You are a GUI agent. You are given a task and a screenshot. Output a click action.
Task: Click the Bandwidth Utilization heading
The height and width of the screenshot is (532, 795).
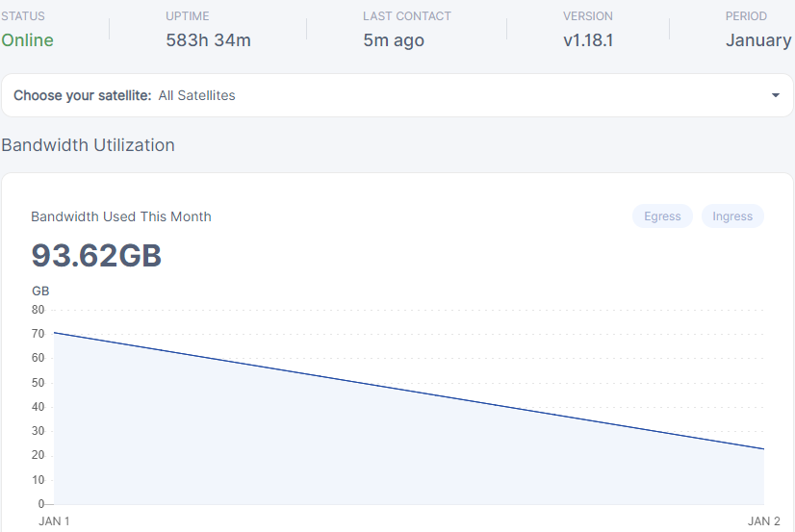(89, 145)
